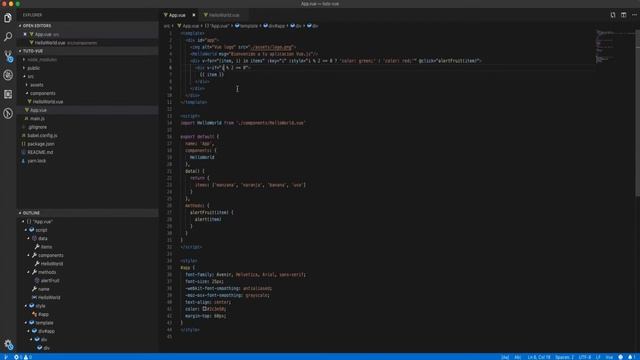Collapse the src folder
This screenshot has width=640, height=360.
[x=24, y=76]
